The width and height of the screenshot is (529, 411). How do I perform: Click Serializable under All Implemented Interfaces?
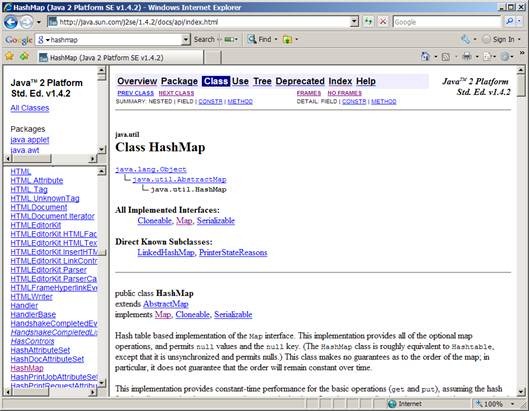(x=216, y=221)
